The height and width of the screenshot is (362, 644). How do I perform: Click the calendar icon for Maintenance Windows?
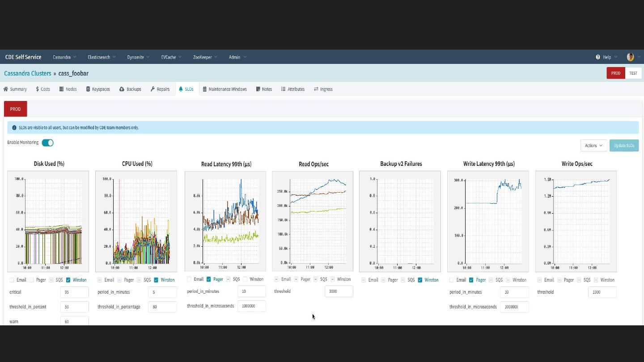(204, 89)
